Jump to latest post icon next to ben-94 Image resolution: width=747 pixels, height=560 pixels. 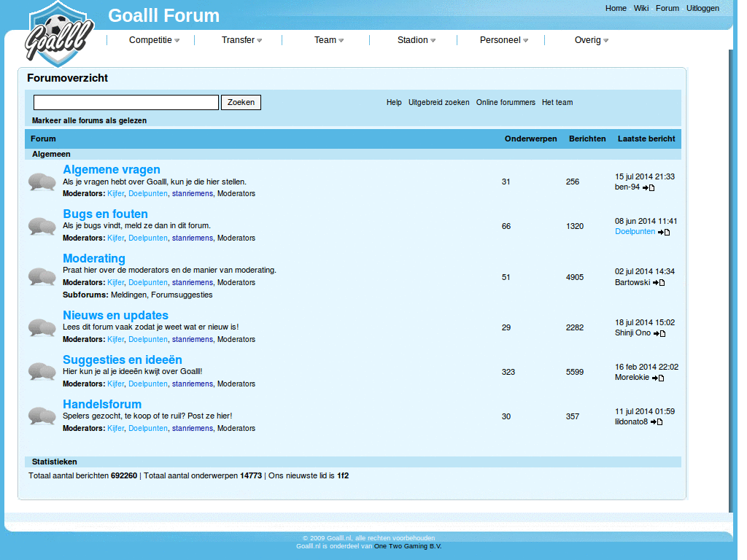click(x=649, y=187)
